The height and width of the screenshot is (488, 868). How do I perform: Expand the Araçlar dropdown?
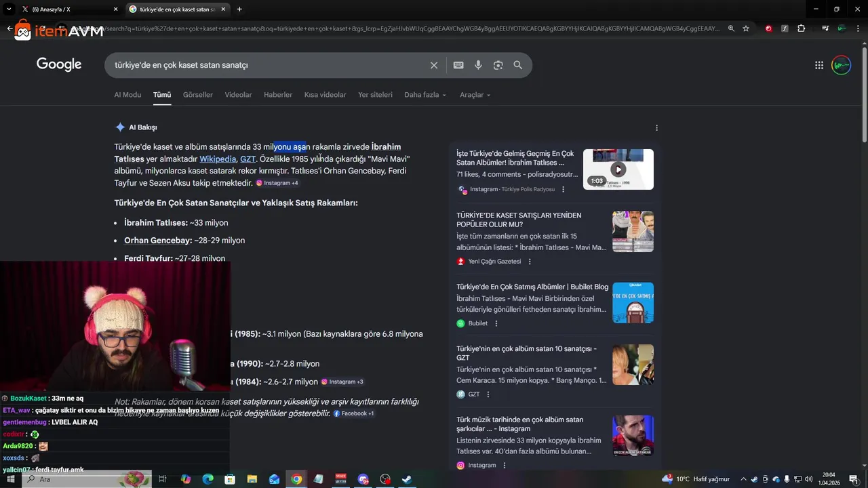coord(475,95)
